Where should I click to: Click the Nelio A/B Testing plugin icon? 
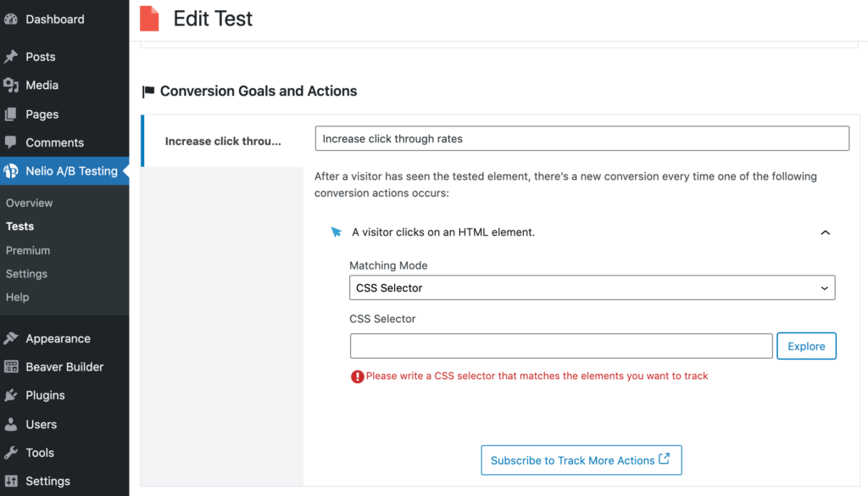[12, 171]
